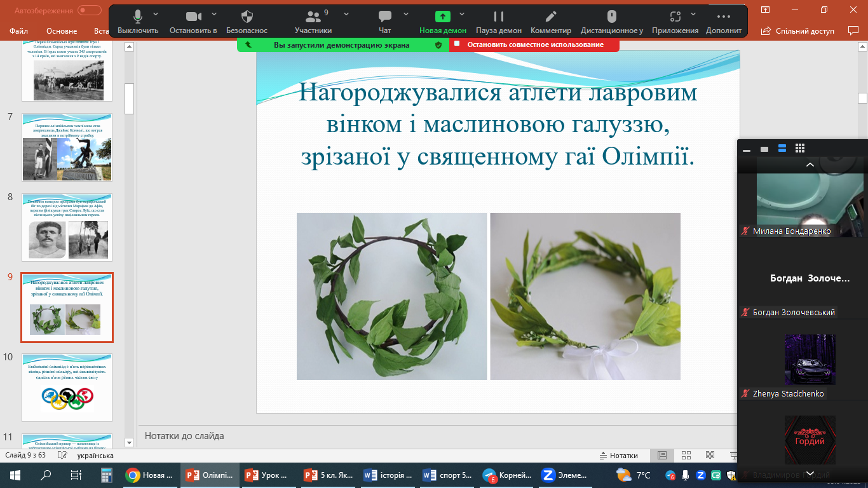Toggle Автозбереження switch
The image size is (868, 488).
pos(90,10)
